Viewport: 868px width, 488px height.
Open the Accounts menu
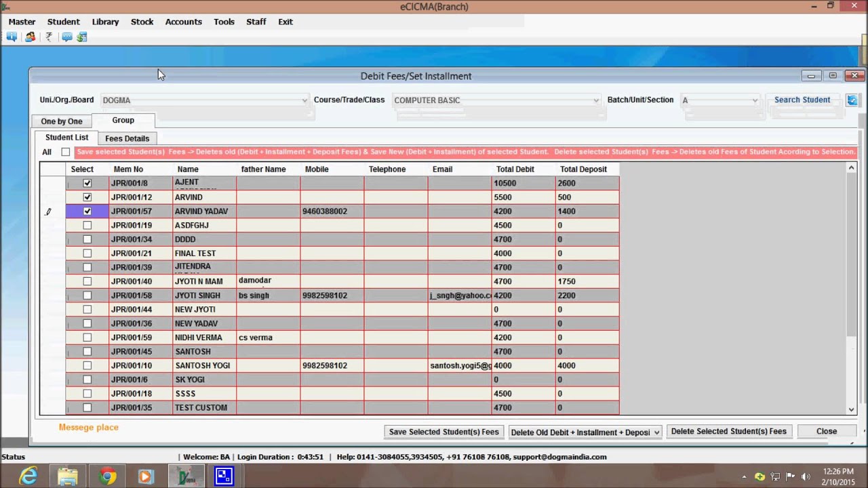coord(183,22)
